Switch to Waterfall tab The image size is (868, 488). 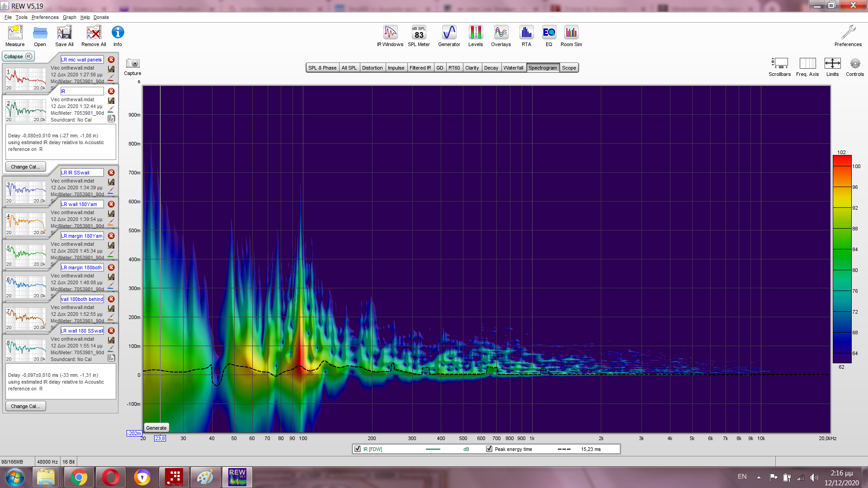click(x=513, y=68)
